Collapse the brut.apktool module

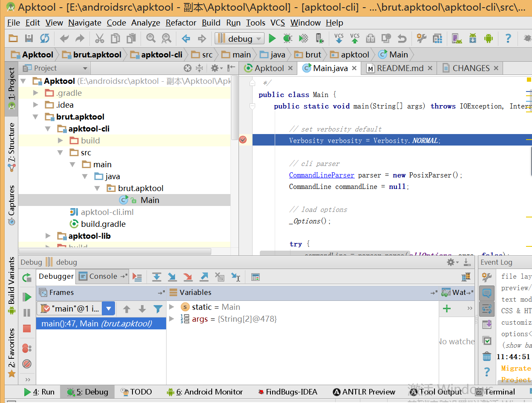(36, 117)
